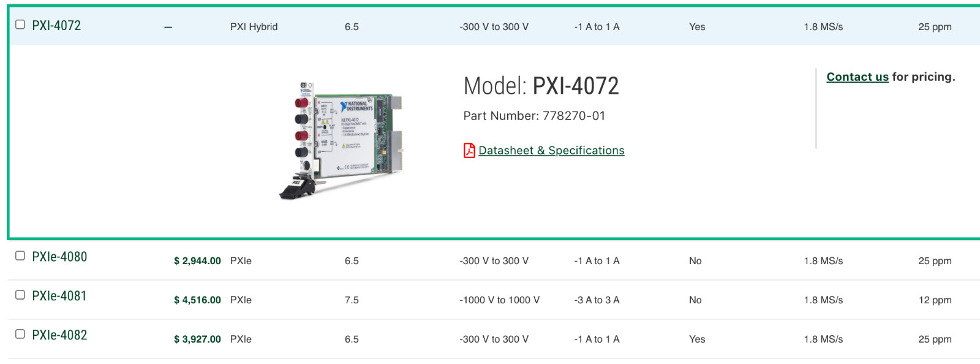Select the $ 4,516.00 price
Image resolution: width=980 pixels, height=364 pixels.
coord(197,300)
